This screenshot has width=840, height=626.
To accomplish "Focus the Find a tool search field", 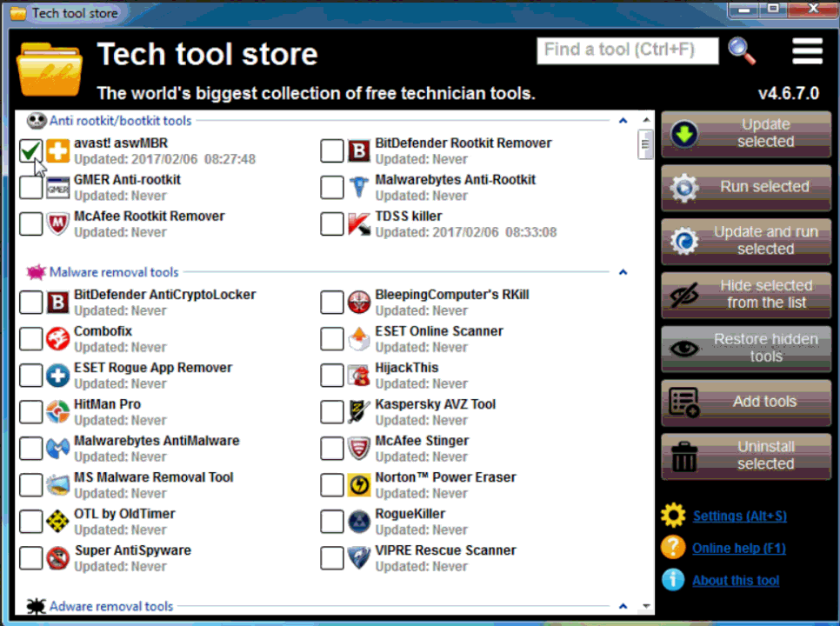I will click(x=627, y=50).
